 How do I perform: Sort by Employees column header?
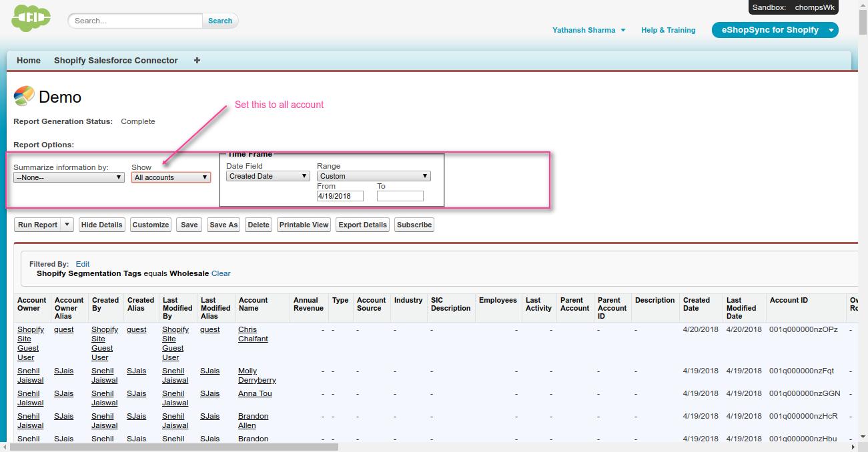point(498,300)
